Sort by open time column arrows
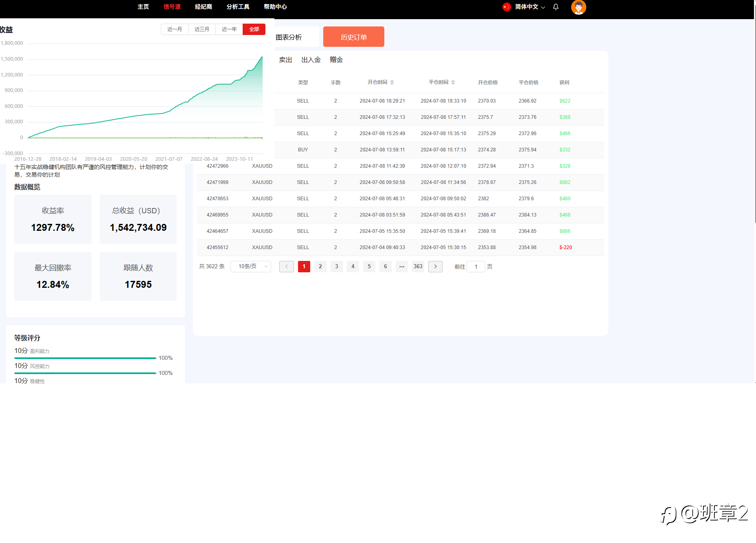 [x=392, y=82]
